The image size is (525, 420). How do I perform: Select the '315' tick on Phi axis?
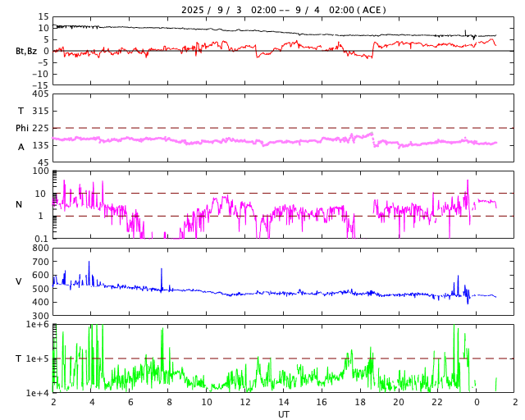[x=40, y=111]
